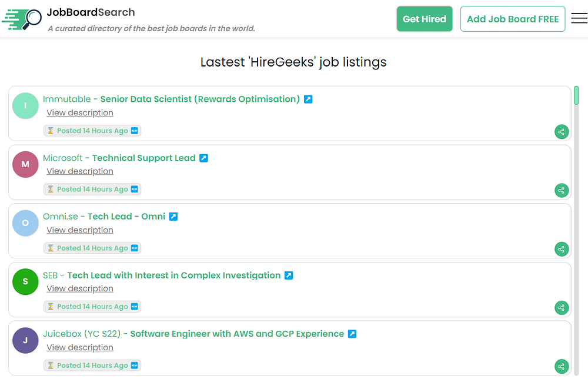Open Software Engineer with AWS and GCP link
Viewport: 588px width, 392px height.
[x=237, y=334]
